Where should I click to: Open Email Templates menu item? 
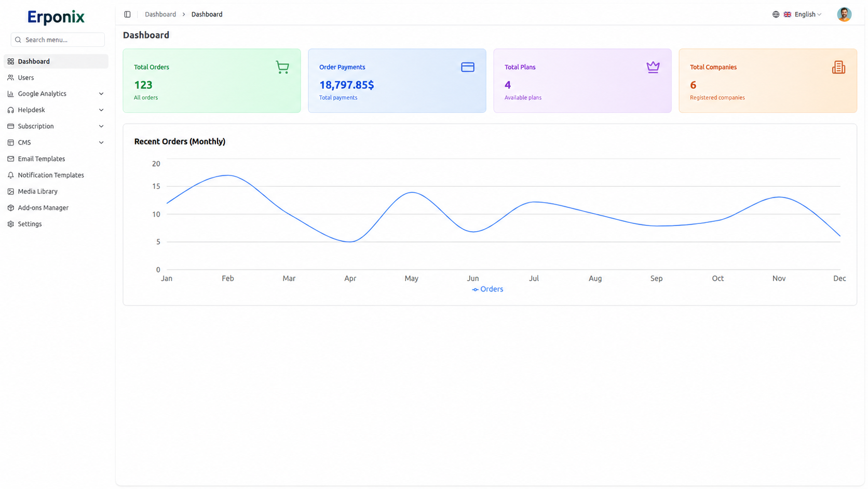(56, 159)
